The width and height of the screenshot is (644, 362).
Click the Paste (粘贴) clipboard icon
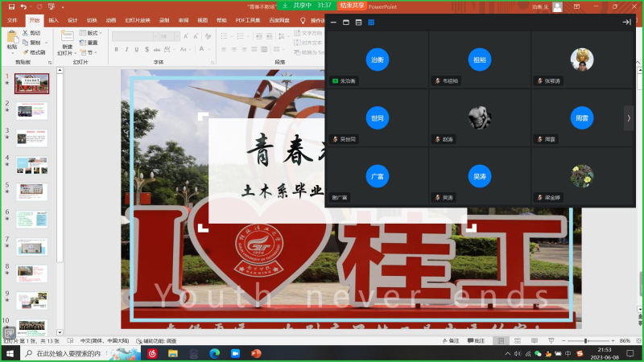point(11,39)
